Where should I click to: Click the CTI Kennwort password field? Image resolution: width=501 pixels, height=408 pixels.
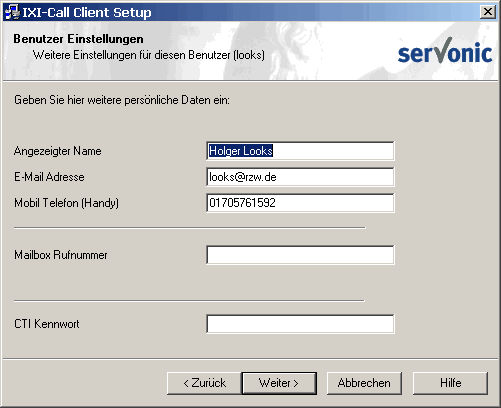(x=300, y=324)
